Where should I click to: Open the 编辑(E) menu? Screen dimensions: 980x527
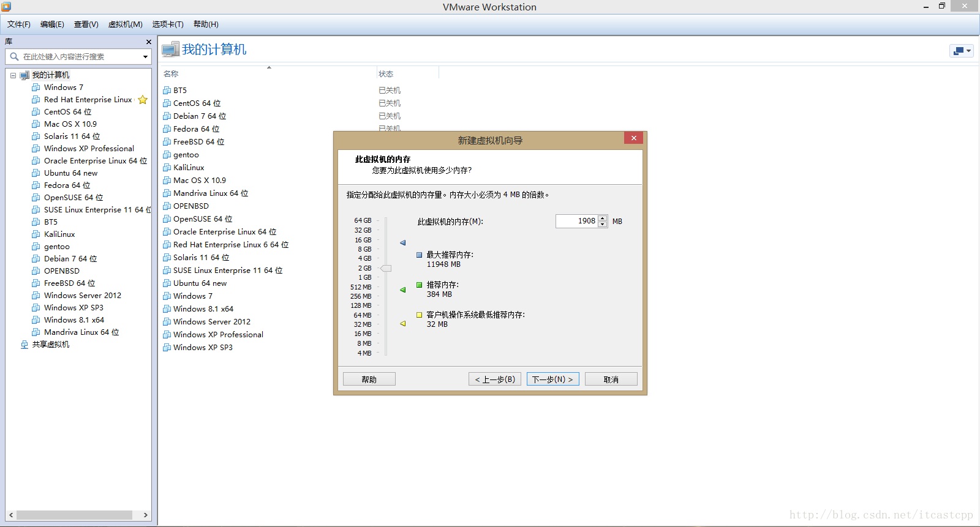tap(52, 24)
